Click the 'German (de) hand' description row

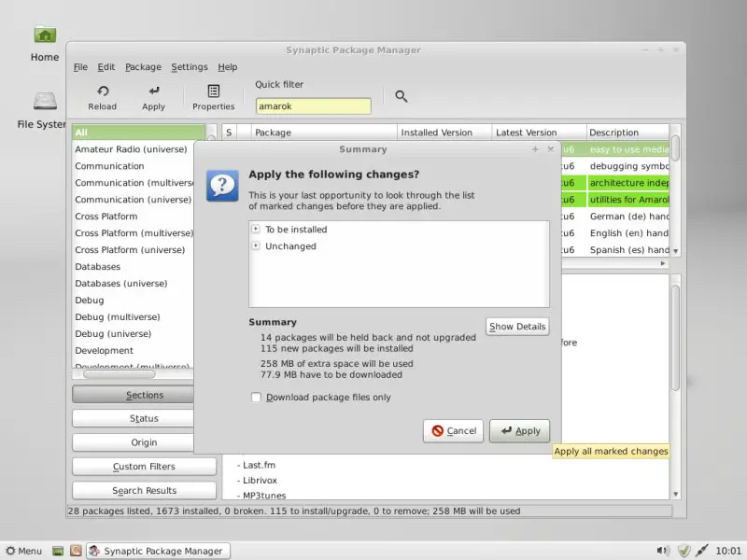[628, 217]
